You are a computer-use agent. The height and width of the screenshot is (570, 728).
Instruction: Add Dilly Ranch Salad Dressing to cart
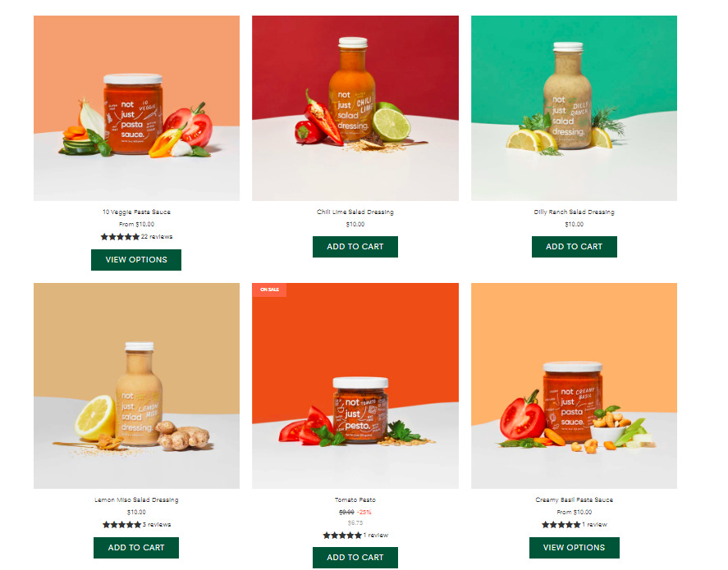[x=575, y=247]
